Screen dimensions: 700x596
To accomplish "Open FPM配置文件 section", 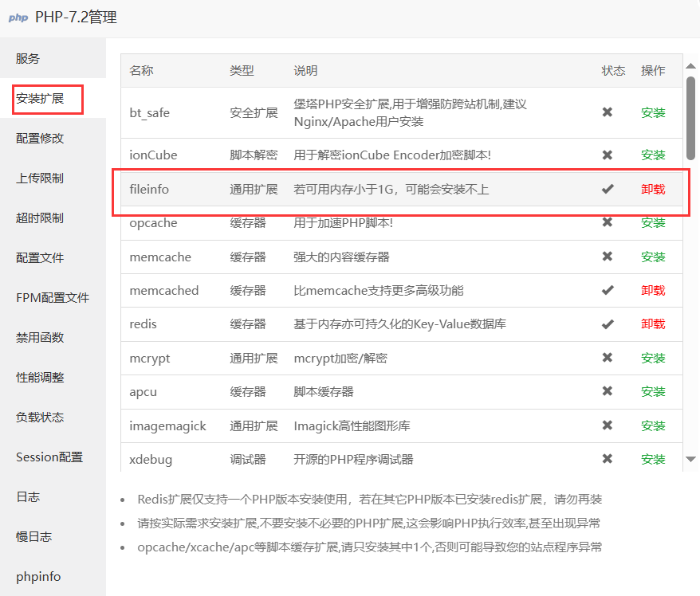I will [53, 297].
